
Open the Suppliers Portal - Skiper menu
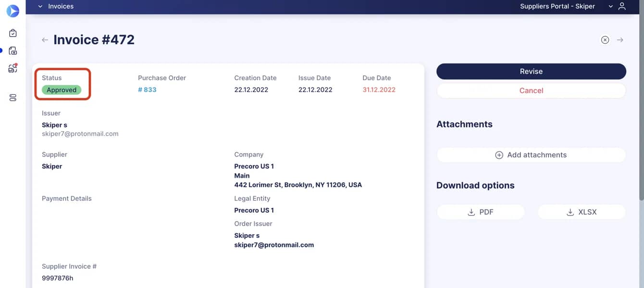pyautogui.click(x=557, y=6)
